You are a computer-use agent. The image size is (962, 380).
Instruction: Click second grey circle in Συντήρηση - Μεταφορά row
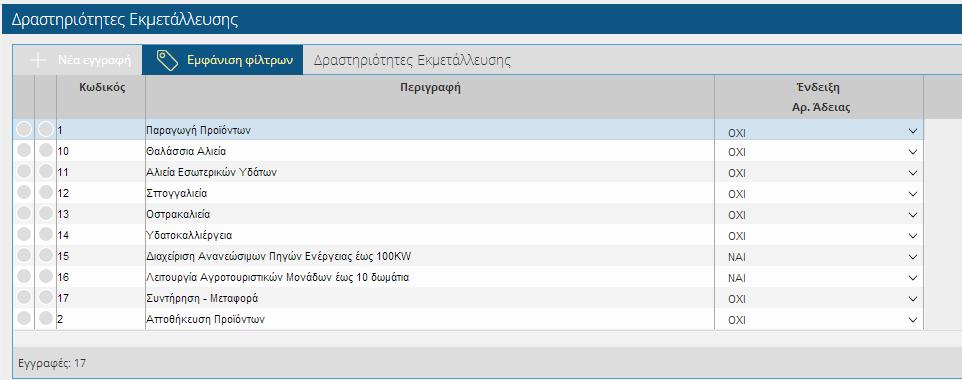pyautogui.click(x=46, y=297)
